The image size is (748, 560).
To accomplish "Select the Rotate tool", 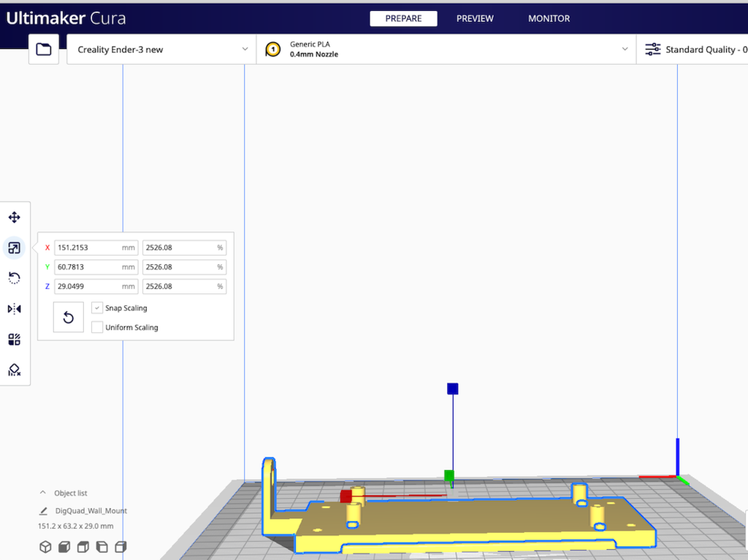I will (x=14, y=278).
